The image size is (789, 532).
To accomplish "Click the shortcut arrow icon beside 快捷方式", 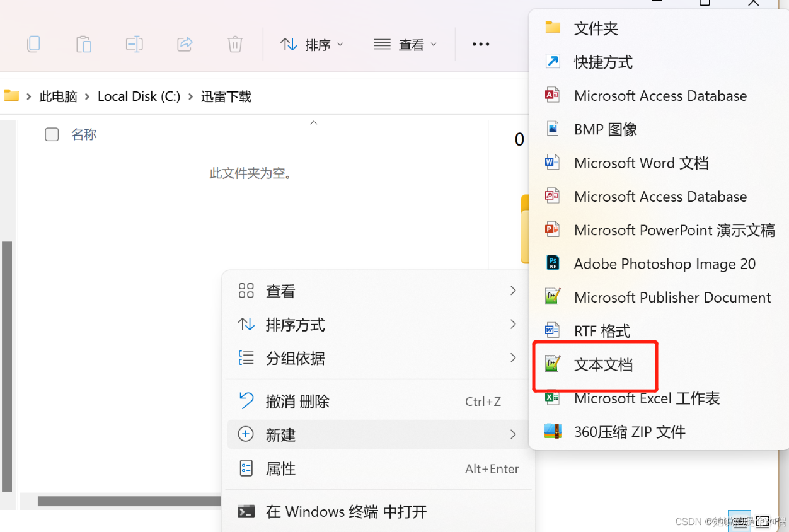I will [x=553, y=62].
